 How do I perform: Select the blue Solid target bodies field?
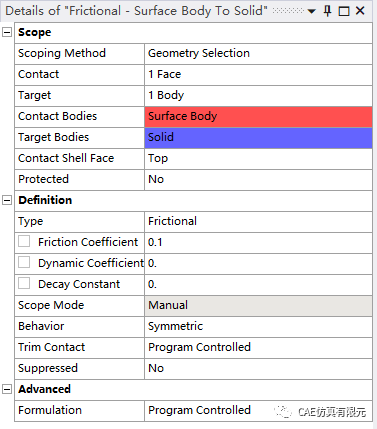[258, 138]
